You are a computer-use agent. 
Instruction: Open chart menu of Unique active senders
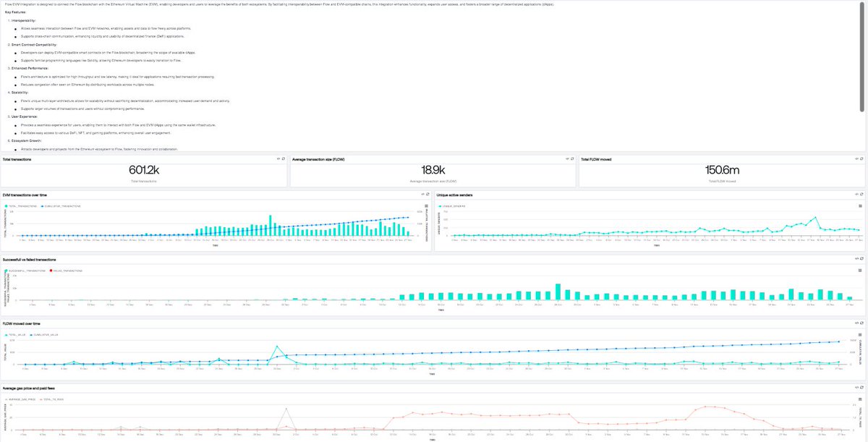click(x=860, y=205)
